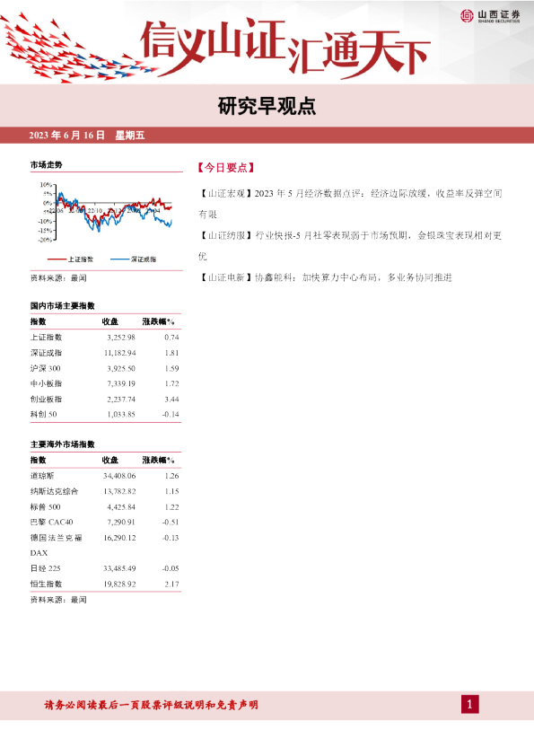Open the 山证宏观 May economic data headline
Screen dimensions: 534x756
tap(350, 204)
